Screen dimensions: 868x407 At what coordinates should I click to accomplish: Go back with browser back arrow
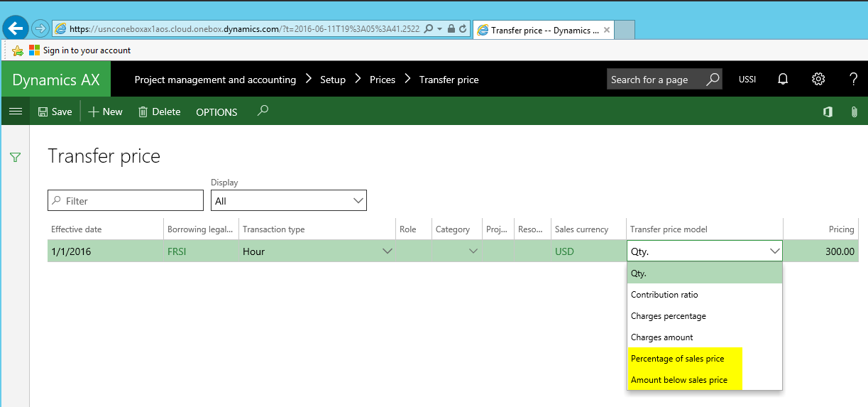[15, 28]
